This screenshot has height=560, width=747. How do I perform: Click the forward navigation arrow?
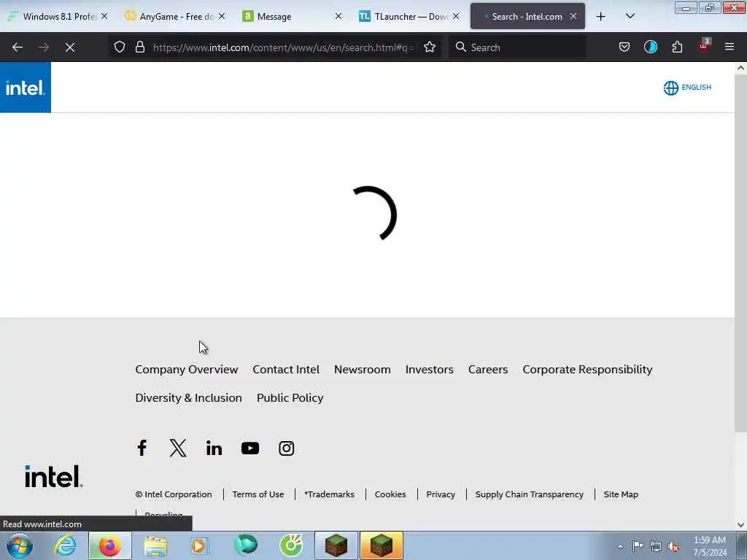(43, 47)
